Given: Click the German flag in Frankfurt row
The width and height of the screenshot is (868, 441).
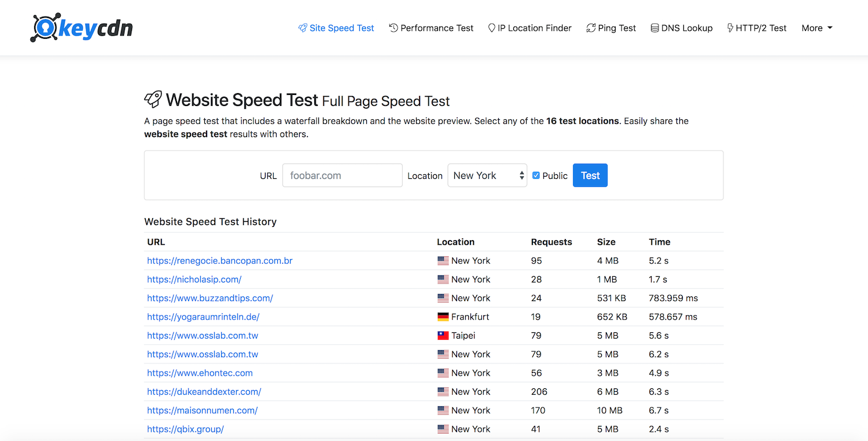Looking at the screenshot, I should (x=443, y=317).
